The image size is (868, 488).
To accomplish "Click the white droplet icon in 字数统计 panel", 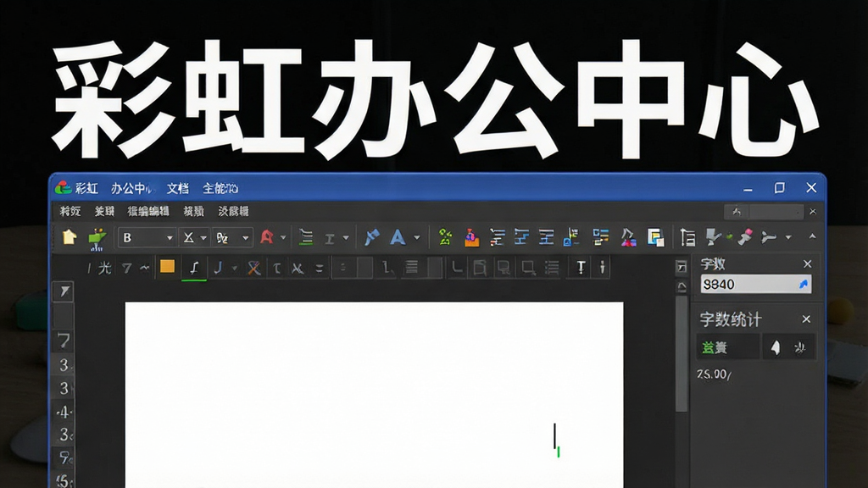I will click(776, 347).
